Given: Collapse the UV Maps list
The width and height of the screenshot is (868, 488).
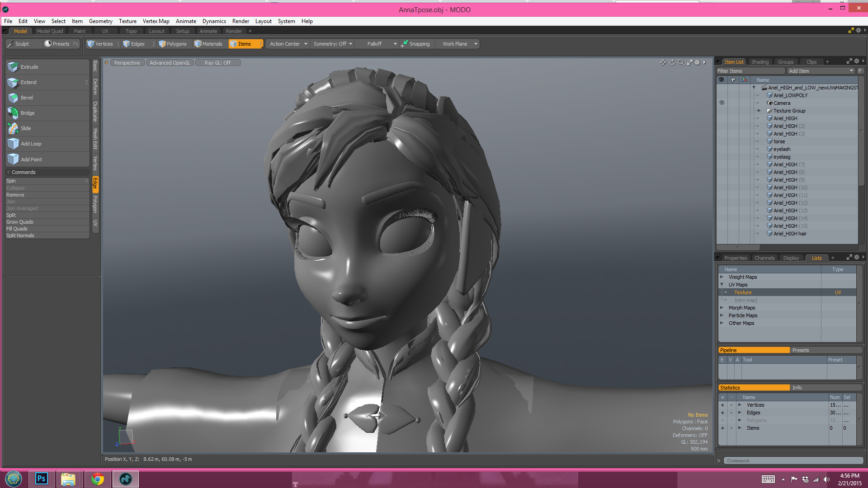Looking at the screenshot, I should [x=722, y=285].
